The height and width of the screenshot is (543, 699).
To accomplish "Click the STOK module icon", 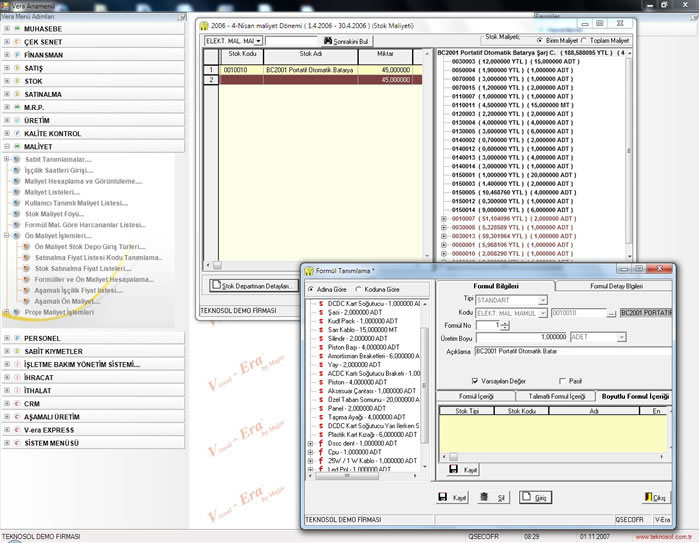I will coord(17,81).
